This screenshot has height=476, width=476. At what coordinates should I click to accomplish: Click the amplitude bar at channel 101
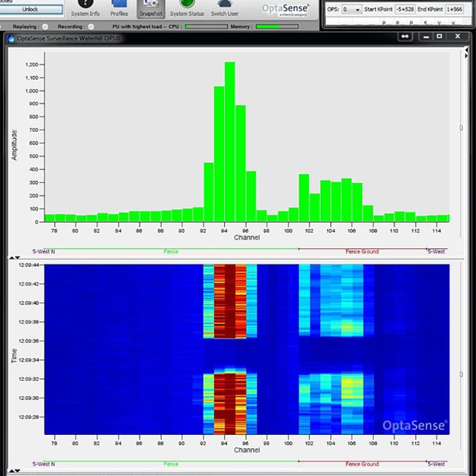(304, 198)
